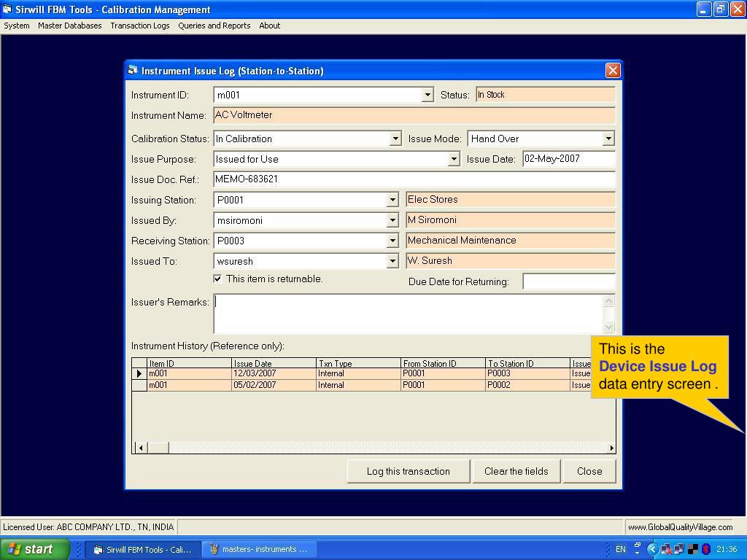Image resolution: width=747 pixels, height=560 pixels.
Task: Open the System menu
Action: 17,26
